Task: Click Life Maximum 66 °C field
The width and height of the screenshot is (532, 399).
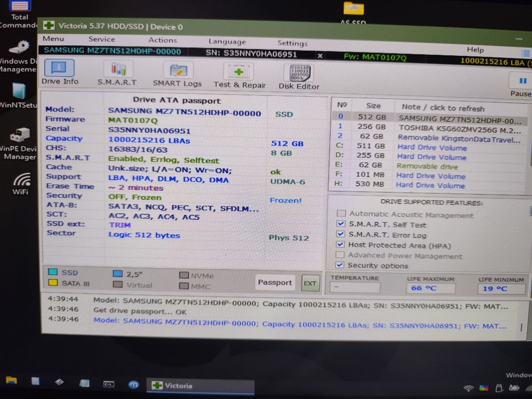Action: coord(430,288)
